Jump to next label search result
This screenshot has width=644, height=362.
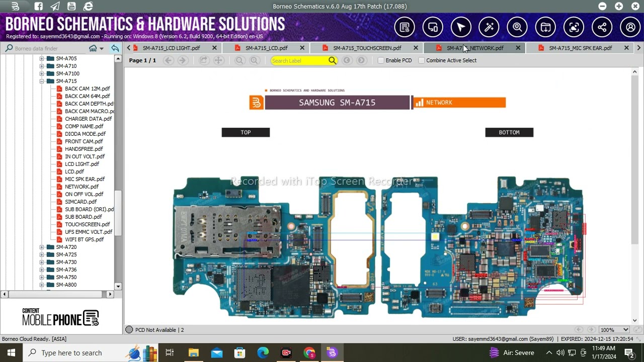tap(361, 60)
